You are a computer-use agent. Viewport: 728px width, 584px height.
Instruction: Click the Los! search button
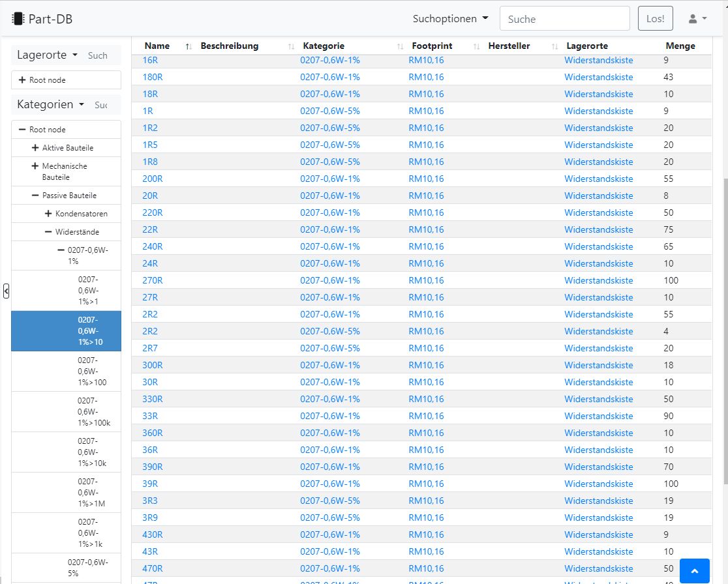click(655, 18)
